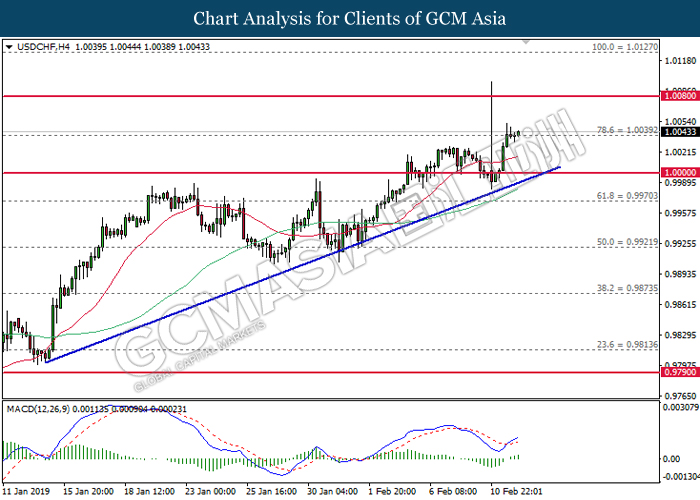Click Fibonacci label 23.6 = 0.98136
Viewport: 700px width, 500px height.
(x=627, y=345)
